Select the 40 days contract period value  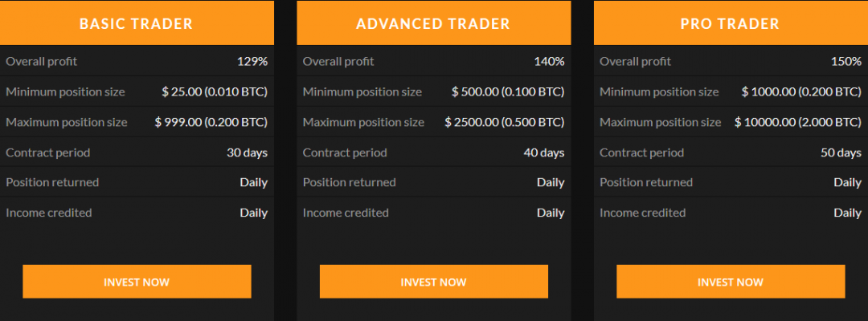point(543,152)
